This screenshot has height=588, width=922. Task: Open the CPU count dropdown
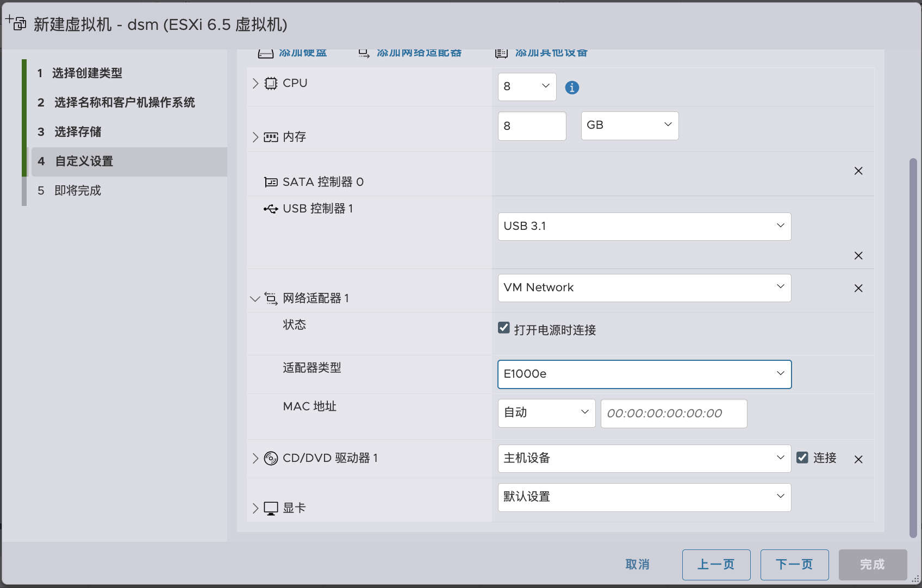click(527, 87)
